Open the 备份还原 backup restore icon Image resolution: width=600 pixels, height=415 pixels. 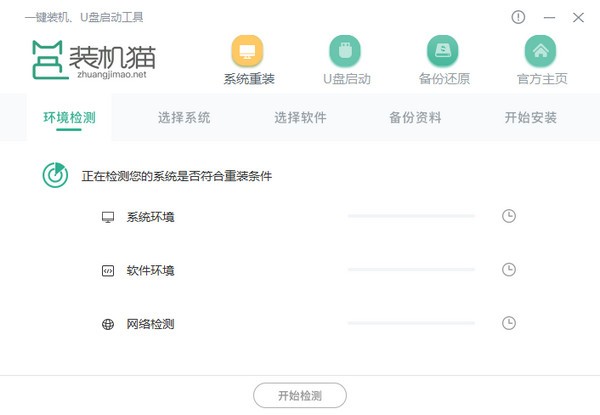(443, 50)
